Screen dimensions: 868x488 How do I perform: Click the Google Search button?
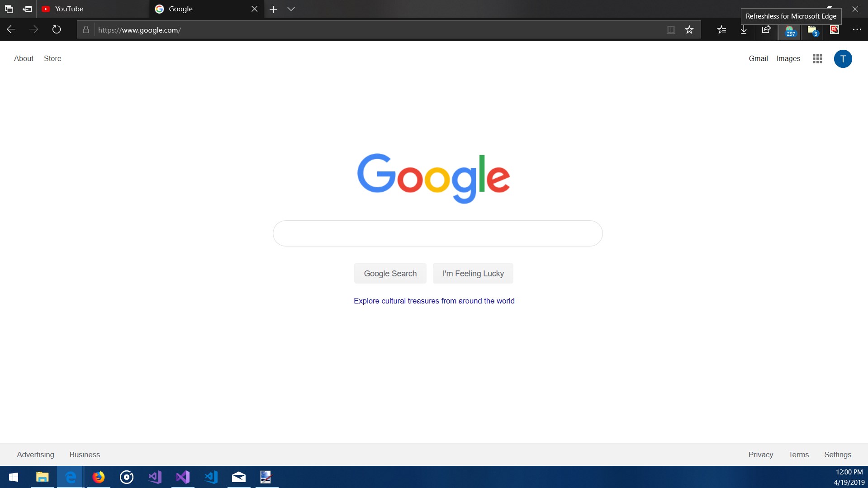[x=390, y=274]
